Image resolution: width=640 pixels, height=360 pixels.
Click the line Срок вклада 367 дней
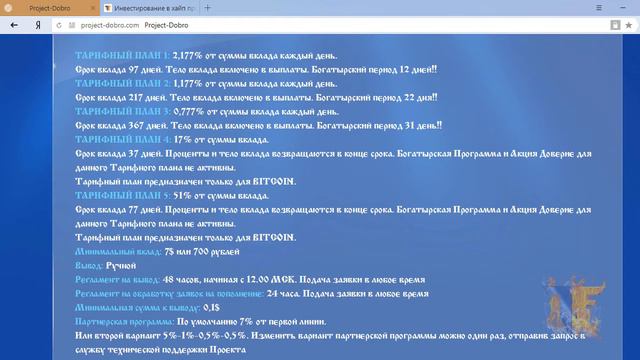point(258,126)
